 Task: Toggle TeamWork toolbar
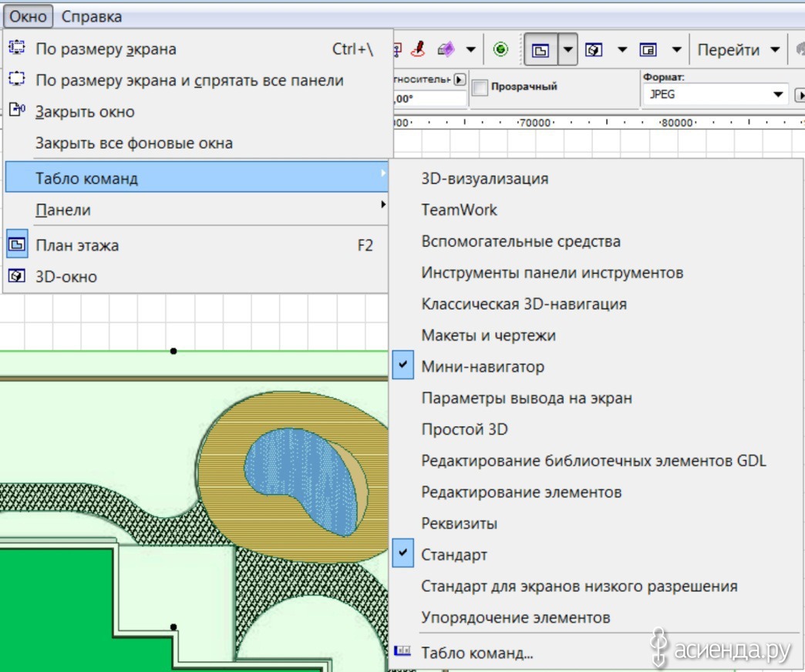595,210
